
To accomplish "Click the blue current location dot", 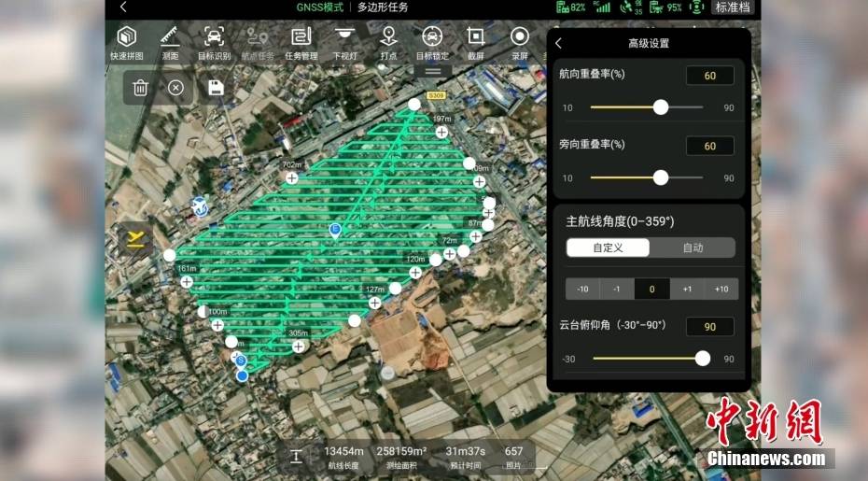I will point(242,375).
